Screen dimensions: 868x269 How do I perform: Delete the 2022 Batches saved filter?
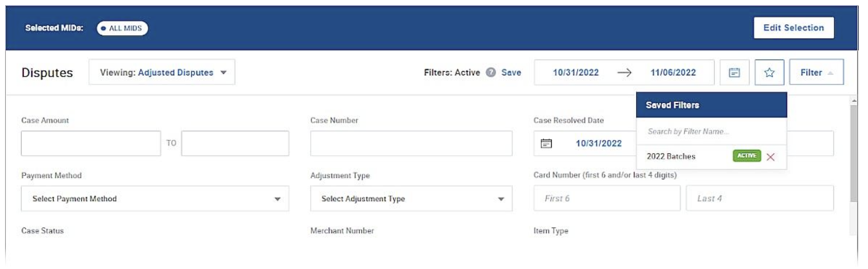point(770,157)
